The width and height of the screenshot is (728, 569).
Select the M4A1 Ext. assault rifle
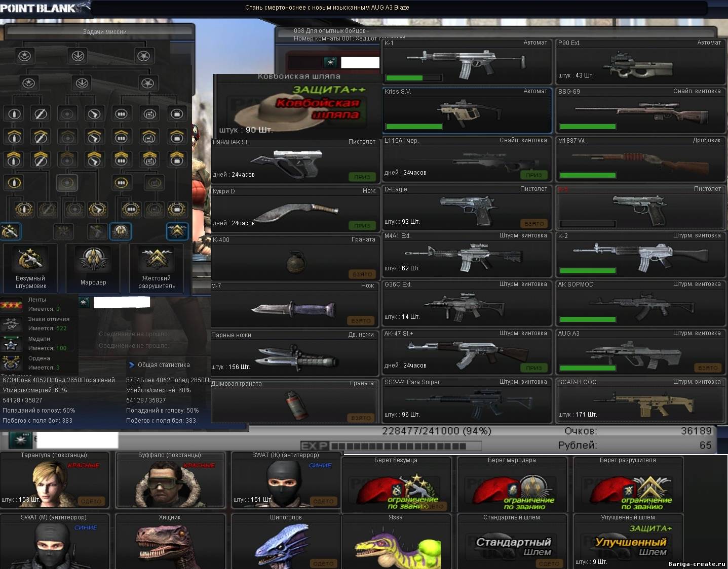coord(467,255)
